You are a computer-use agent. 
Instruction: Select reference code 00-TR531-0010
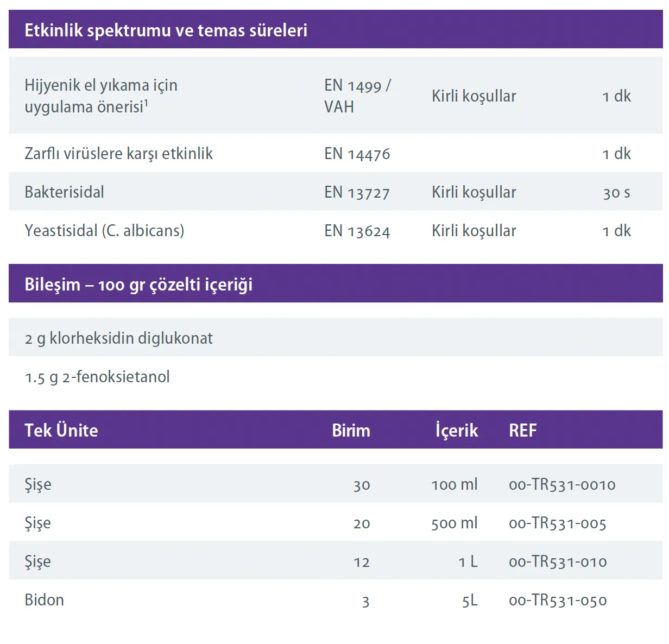pyautogui.click(x=562, y=484)
